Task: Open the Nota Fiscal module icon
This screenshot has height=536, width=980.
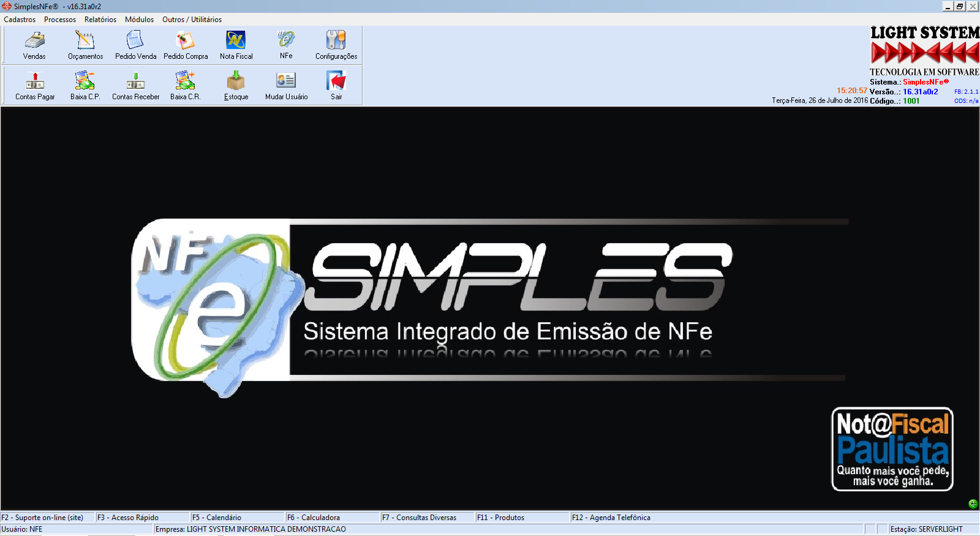Action: pyautogui.click(x=236, y=40)
